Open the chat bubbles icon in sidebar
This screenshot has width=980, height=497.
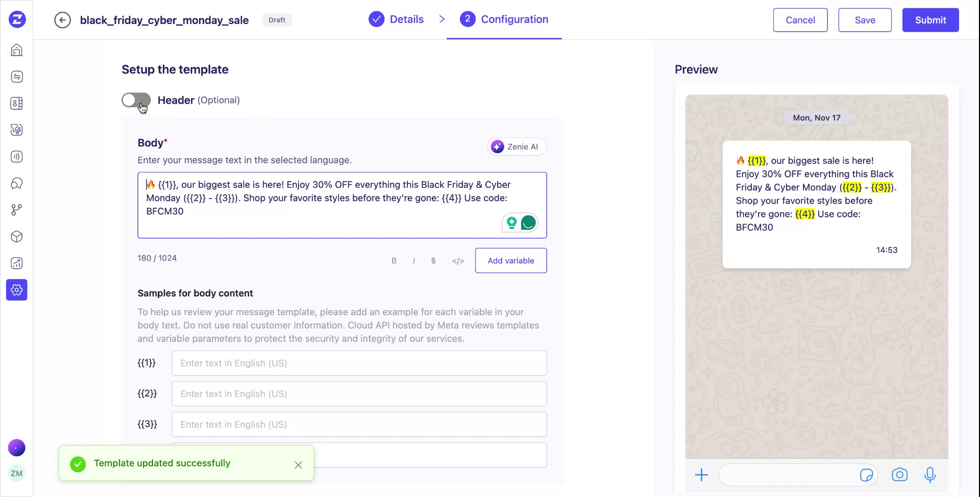[17, 183]
